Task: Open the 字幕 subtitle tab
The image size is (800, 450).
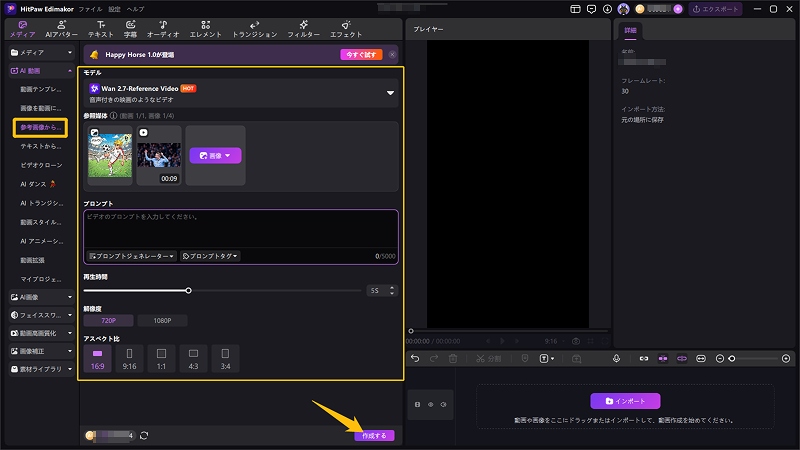Action: [x=131, y=29]
